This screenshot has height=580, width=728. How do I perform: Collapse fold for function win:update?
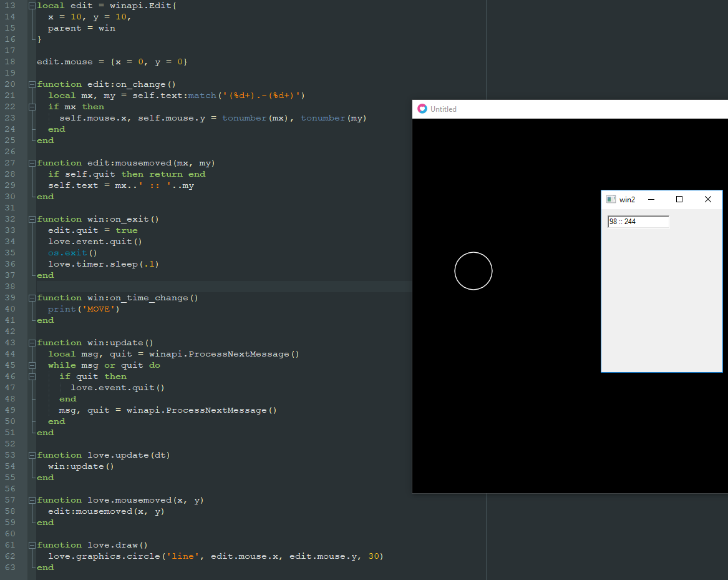pos(32,343)
